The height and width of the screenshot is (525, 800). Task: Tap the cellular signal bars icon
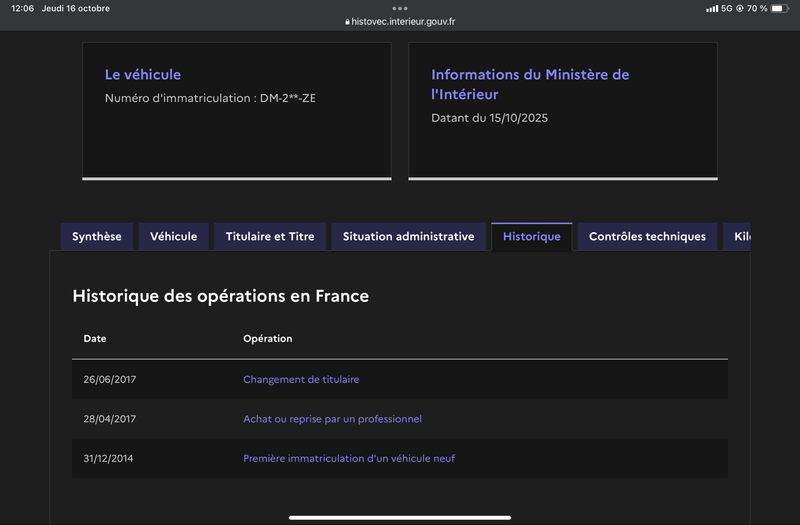pos(711,9)
